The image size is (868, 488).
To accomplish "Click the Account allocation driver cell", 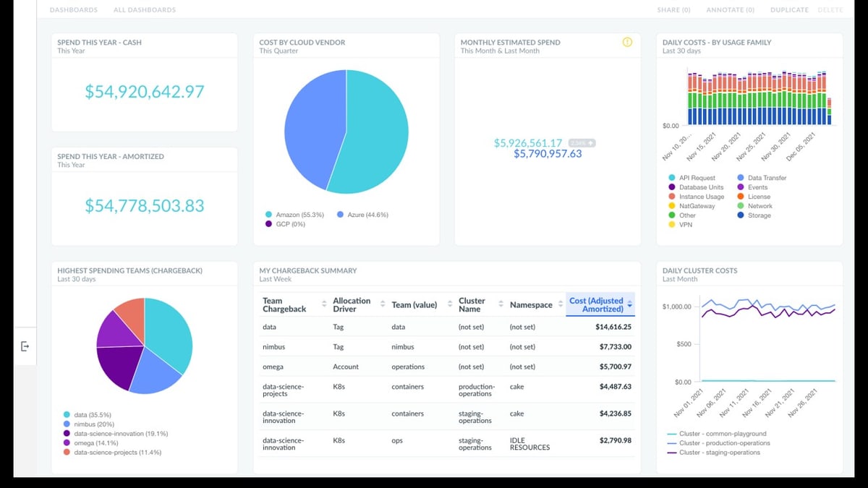I will tap(346, 367).
